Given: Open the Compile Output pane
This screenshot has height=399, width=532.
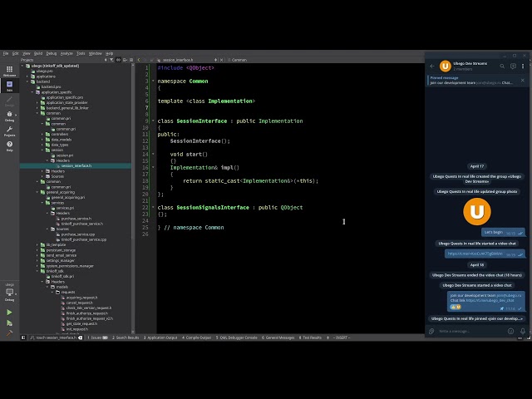Looking at the screenshot, I should click(x=197, y=337).
